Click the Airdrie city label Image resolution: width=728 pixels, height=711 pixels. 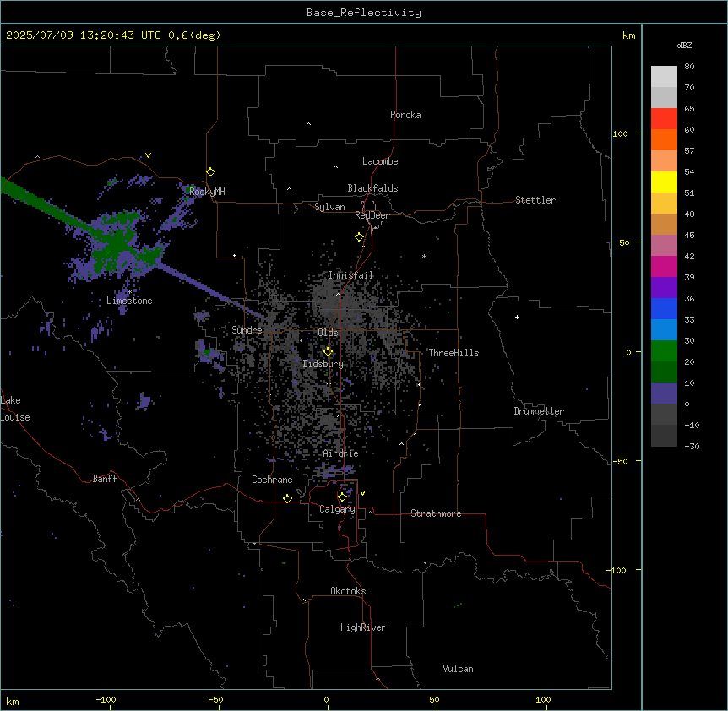tap(340, 453)
